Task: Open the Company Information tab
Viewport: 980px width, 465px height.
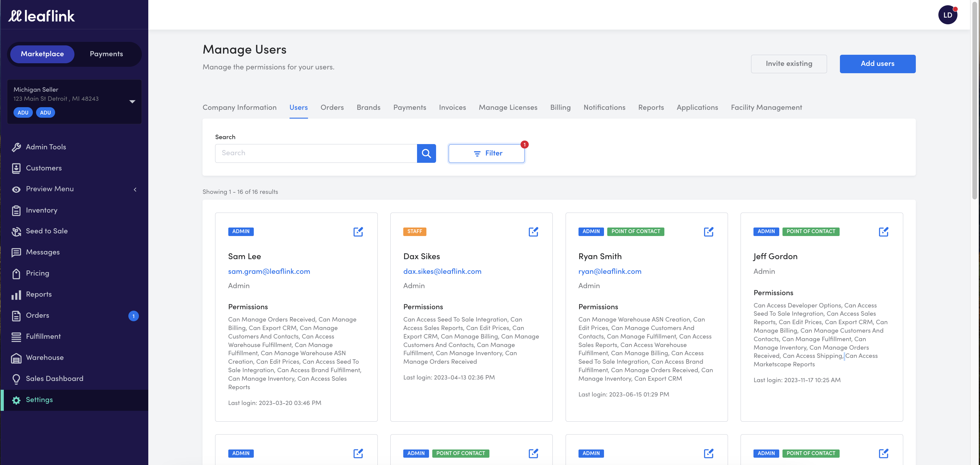Action: [x=239, y=107]
